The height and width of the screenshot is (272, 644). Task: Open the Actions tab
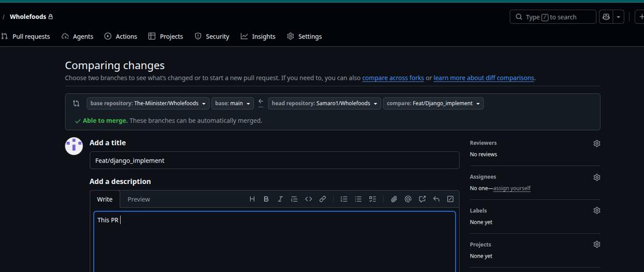point(121,36)
